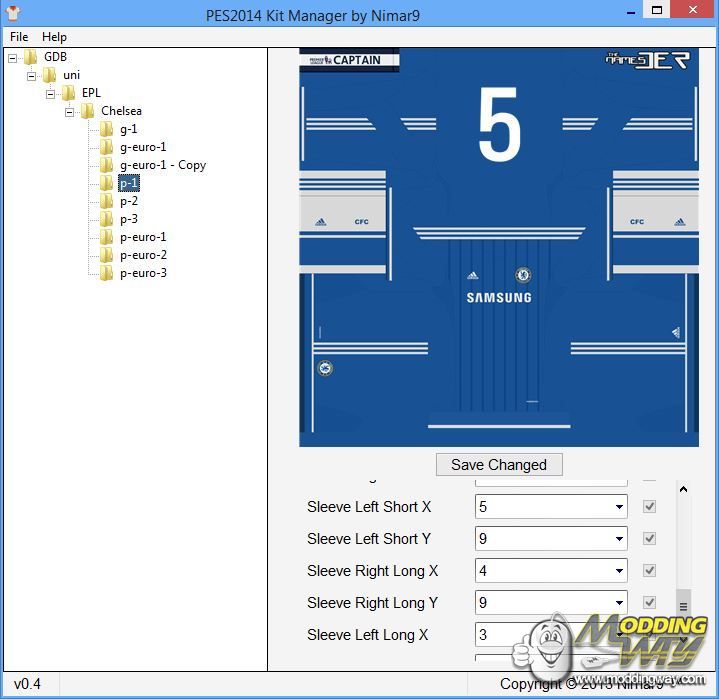Open the Sleeve Left Short X dropdown

(619, 507)
